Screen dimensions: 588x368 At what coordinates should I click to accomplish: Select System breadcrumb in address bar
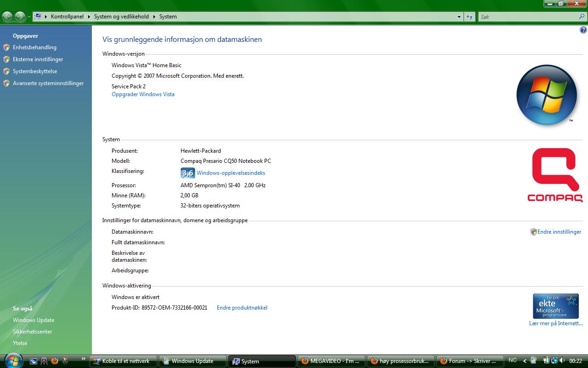click(x=168, y=17)
